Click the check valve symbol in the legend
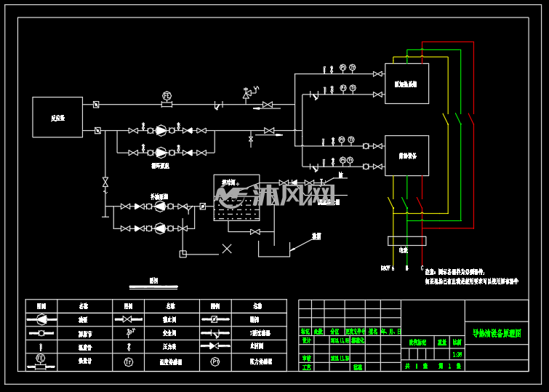The height and width of the screenshot is (392, 549). pos(215,346)
